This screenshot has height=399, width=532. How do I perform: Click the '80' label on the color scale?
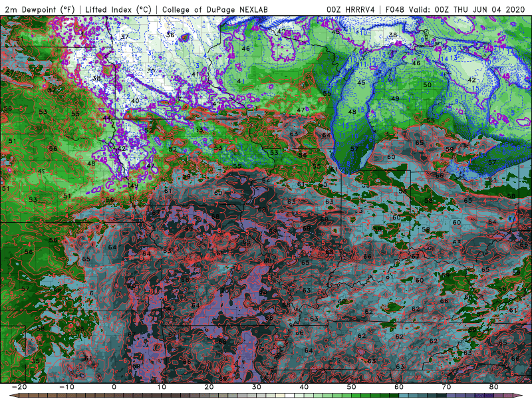[494, 387]
